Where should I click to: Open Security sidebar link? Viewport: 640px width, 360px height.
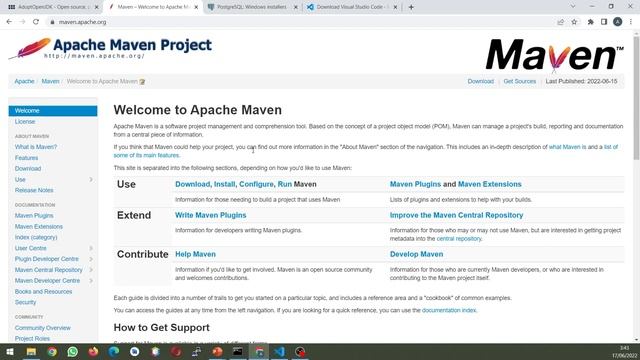[25, 302]
